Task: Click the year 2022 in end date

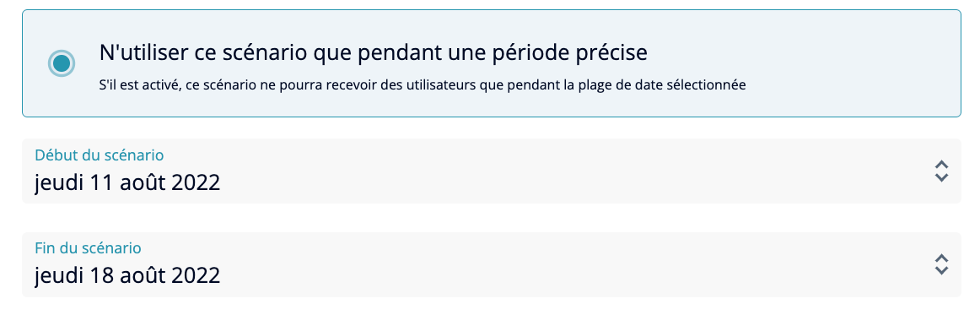Action: tap(196, 275)
